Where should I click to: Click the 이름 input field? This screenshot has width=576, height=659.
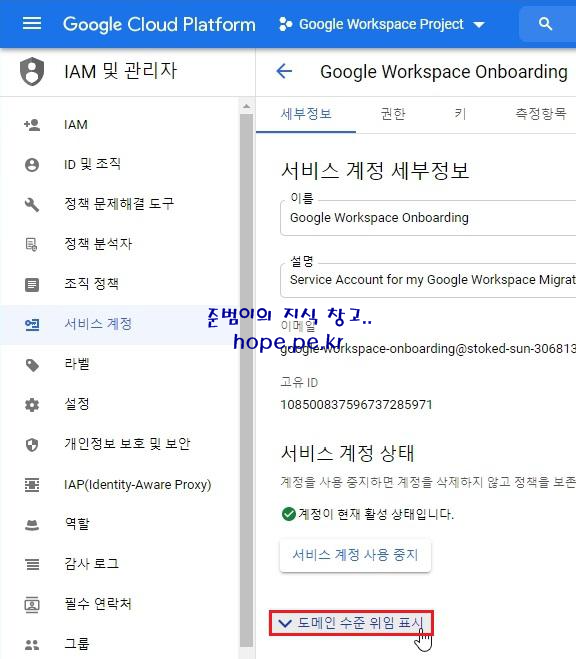pyautogui.click(x=428, y=218)
